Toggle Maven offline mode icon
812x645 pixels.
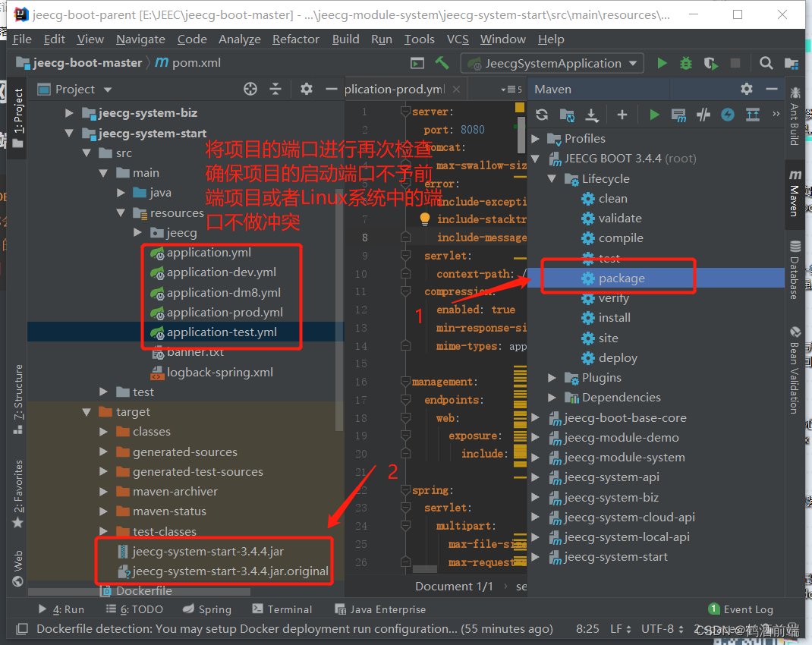[x=703, y=115]
